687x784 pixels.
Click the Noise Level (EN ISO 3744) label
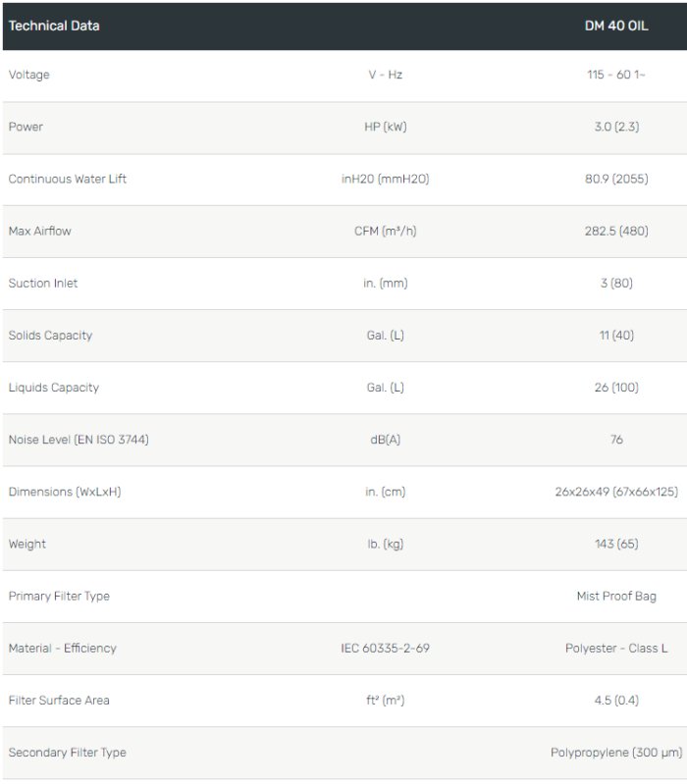pyautogui.click(x=79, y=439)
